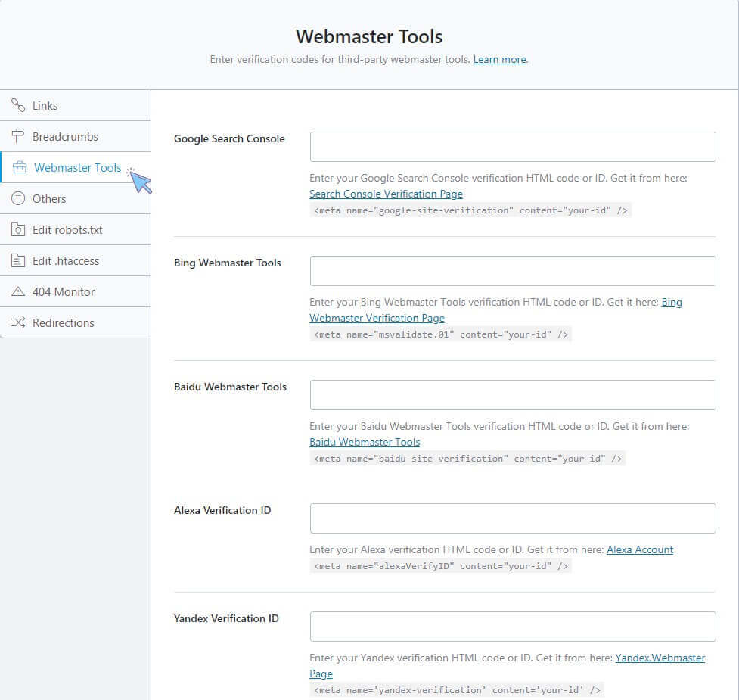Switch to the 404 Monitor tab
Image resolution: width=739 pixels, height=700 pixels.
(x=76, y=292)
